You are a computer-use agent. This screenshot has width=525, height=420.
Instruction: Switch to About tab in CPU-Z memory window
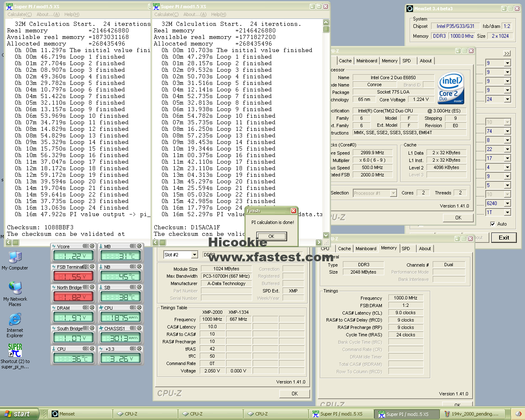click(x=425, y=249)
